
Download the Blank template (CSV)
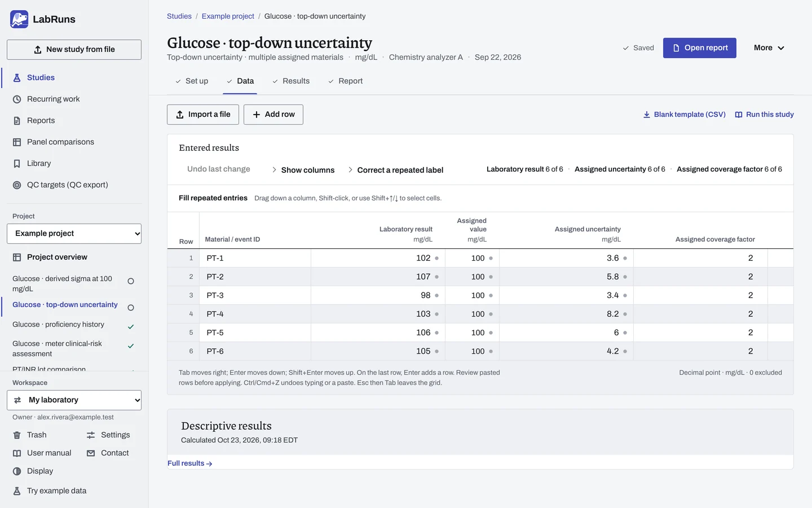[685, 115]
